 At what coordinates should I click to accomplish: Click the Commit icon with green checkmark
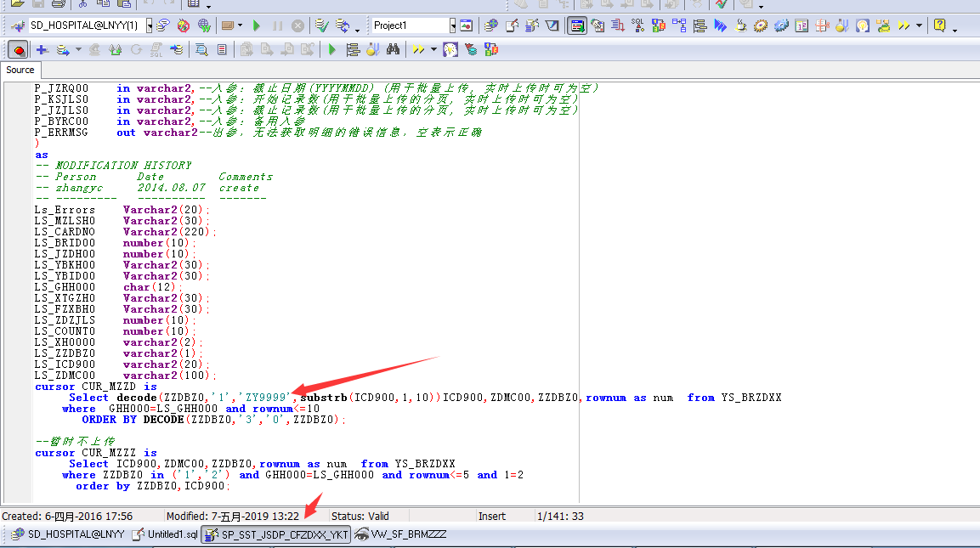tap(322, 25)
